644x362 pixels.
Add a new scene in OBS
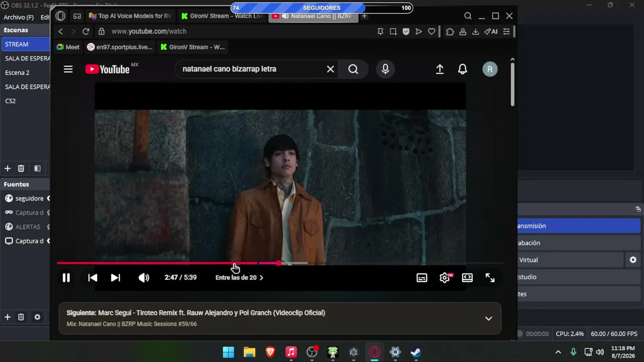(8, 168)
